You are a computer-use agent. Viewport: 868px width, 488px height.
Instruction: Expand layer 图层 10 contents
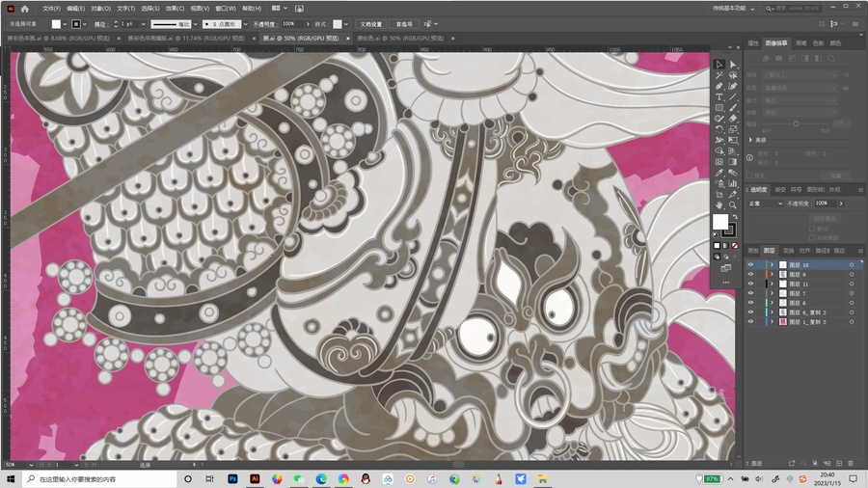pos(772,265)
